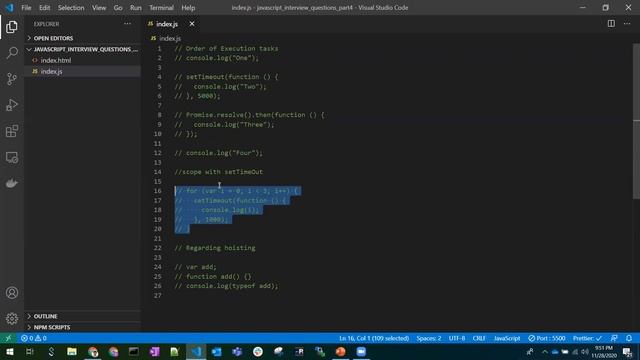Open the clock and date in taskbar
This screenshot has width=640, height=360.
click(x=603, y=352)
